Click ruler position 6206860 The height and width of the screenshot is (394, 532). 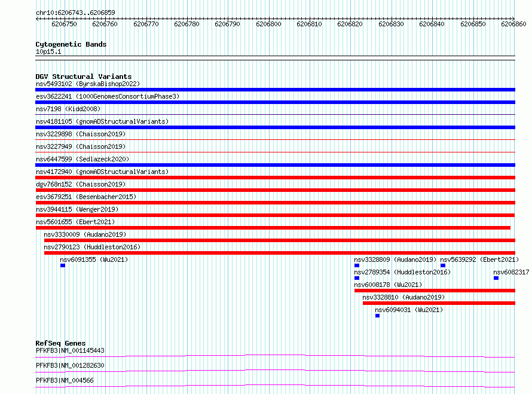(x=513, y=24)
